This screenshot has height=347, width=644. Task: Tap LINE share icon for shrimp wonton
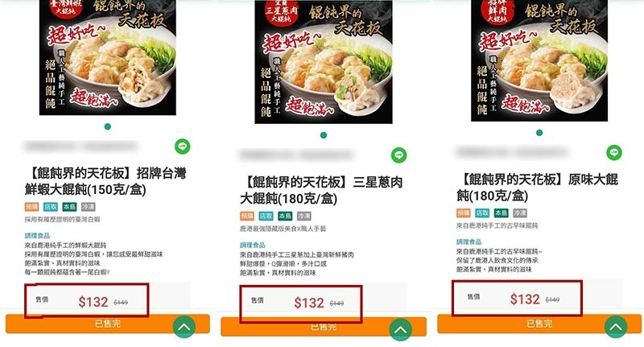pos(183,147)
